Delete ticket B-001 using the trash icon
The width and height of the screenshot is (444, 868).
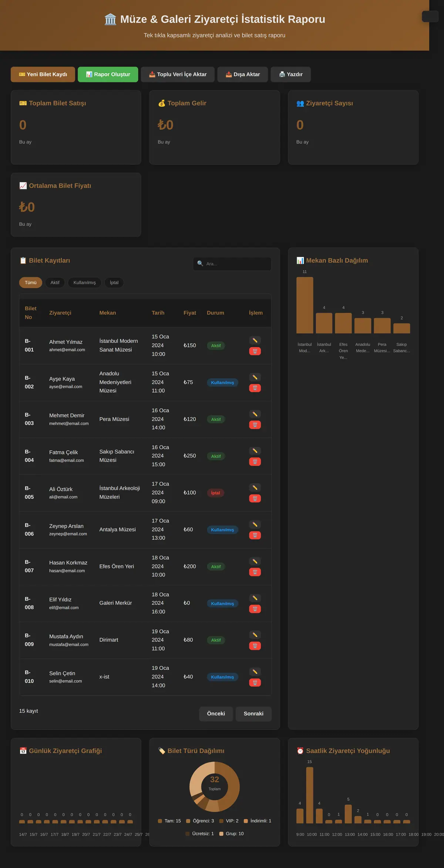pyautogui.click(x=255, y=351)
